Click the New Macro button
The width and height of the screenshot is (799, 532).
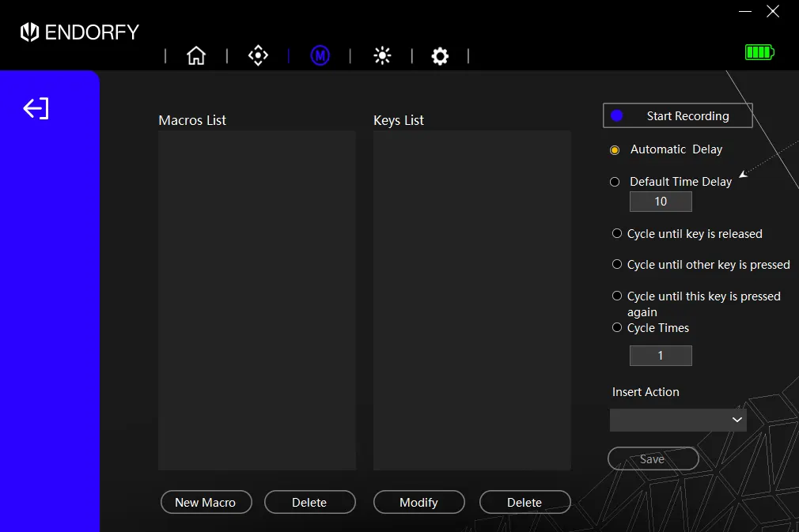pyautogui.click(x=206, y=503)
